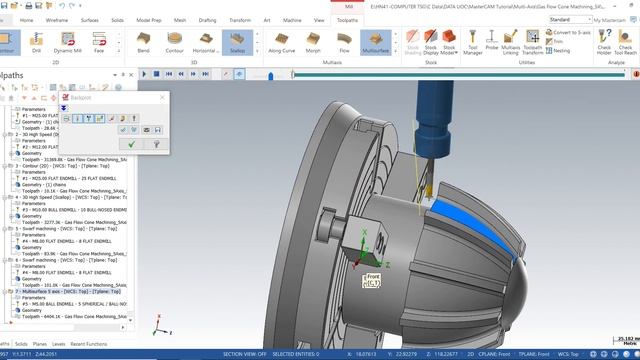Jump to the backplot start
Viewport: 640px width, 360px height.
pyautogui.click(x=169, y=74)
